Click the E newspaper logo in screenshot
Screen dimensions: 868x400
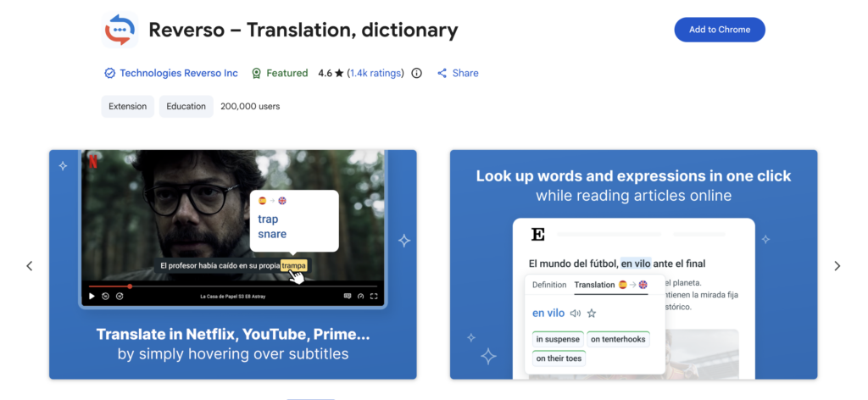click(x=538, y=235)
